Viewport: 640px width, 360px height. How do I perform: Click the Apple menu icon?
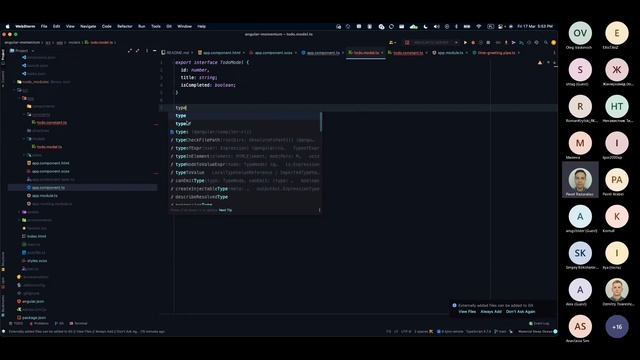coord(7,26)
